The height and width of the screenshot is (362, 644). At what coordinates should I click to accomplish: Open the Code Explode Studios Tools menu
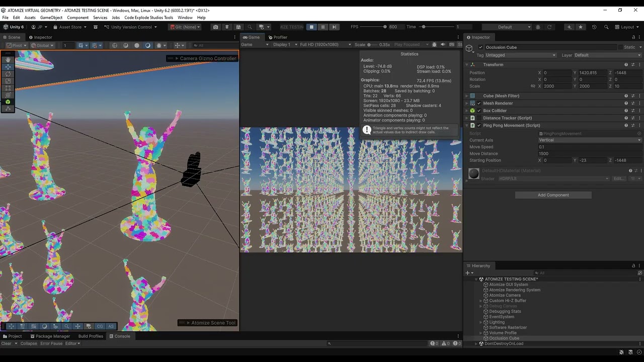[x=148, y=18]
